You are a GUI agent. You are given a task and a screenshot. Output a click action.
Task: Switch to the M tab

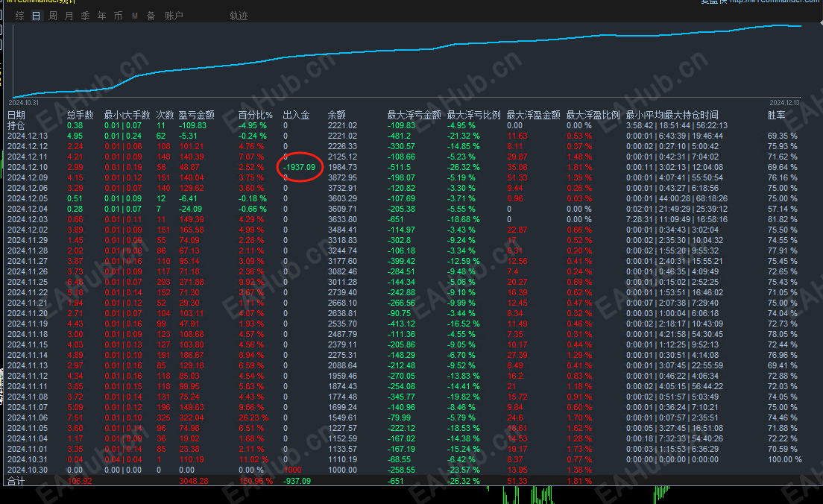[135, 16]
